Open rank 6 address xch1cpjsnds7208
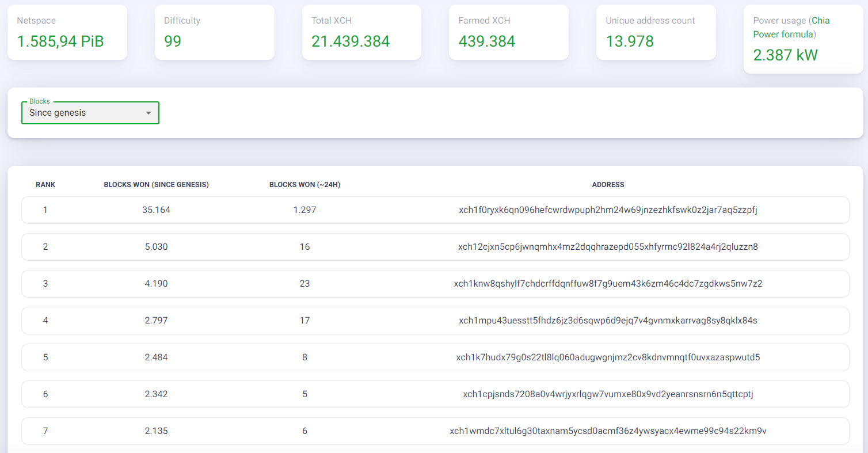Image resolution: width=868 pixels, height=453 pixels. [608, 394]
